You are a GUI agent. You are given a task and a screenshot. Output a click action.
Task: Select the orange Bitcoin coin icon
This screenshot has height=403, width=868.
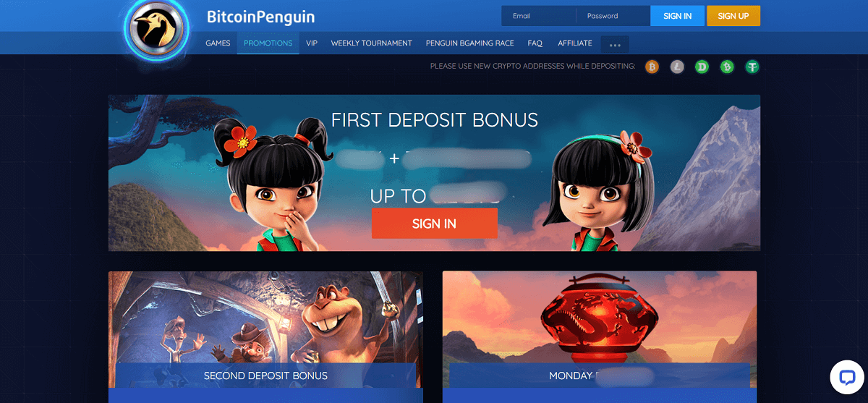point(652,67)
